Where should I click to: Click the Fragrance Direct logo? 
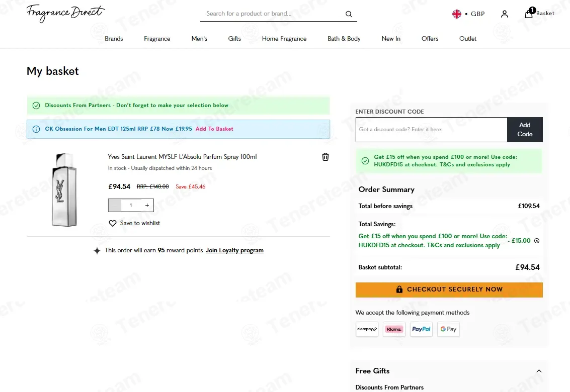pyautogui.click(x=66, y=14)
